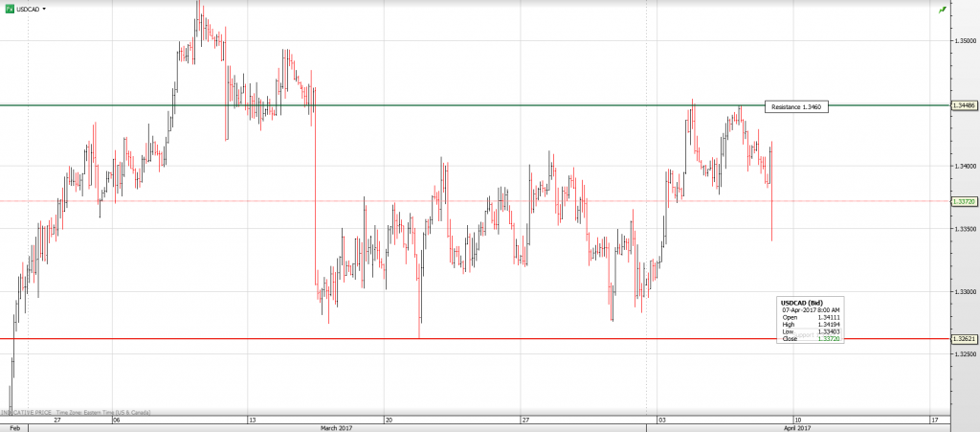This screenshot has height=432, width=980.
Task: Click the 1.35000 price axis label
Action: coord(963,41)
